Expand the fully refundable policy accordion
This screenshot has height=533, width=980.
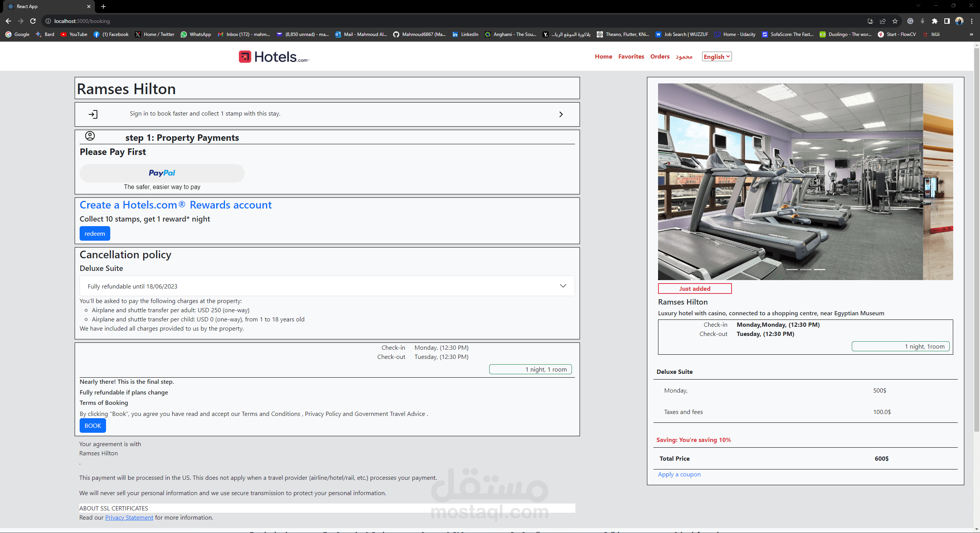coord(563,286)
